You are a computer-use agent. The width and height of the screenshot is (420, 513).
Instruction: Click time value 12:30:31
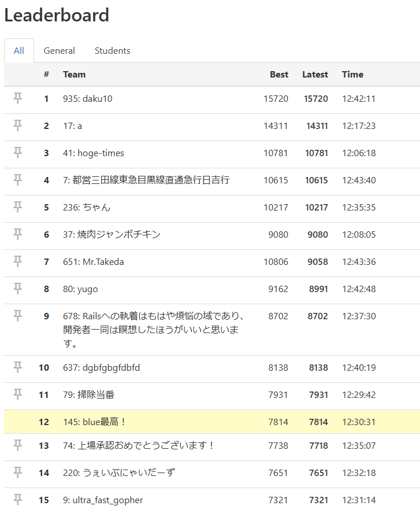(359, 422)
